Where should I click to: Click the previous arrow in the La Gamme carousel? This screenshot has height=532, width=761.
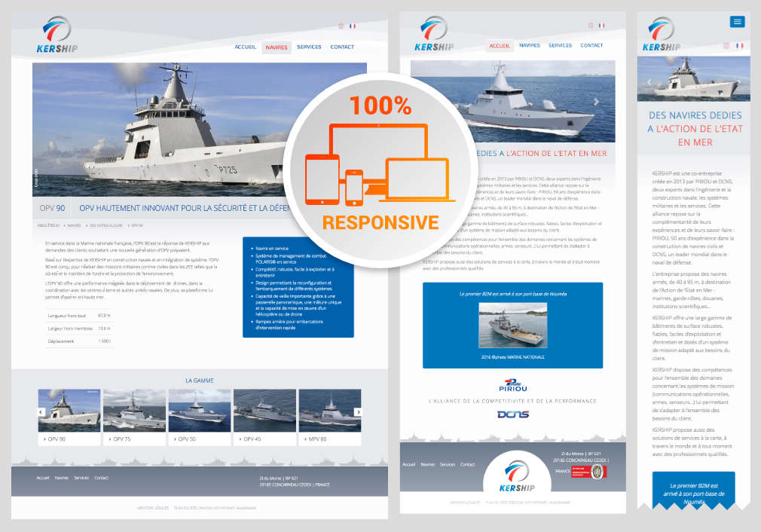tap(41, 412)
